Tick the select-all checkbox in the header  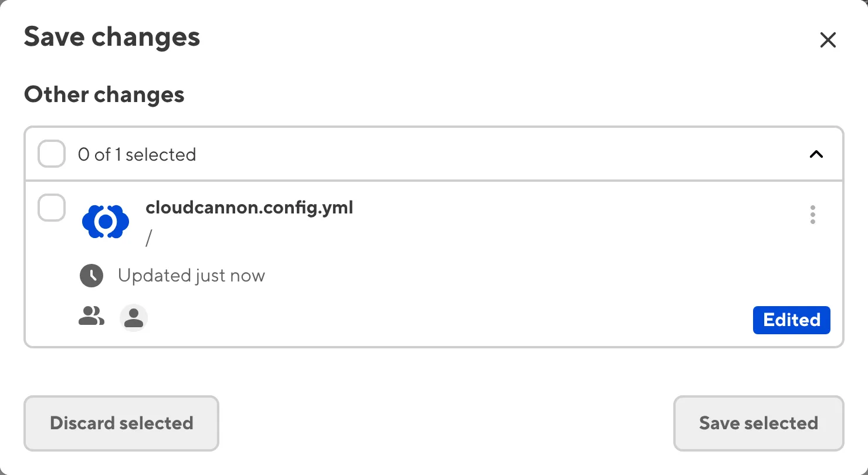(x=52, y=155)
